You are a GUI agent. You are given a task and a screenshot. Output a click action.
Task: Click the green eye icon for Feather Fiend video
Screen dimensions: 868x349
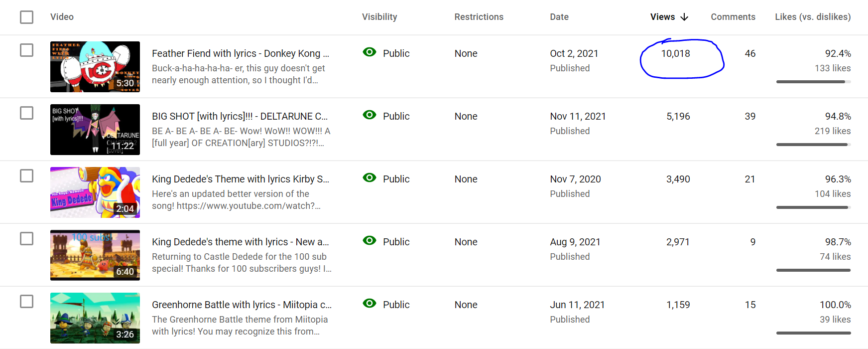click(370, 52)
